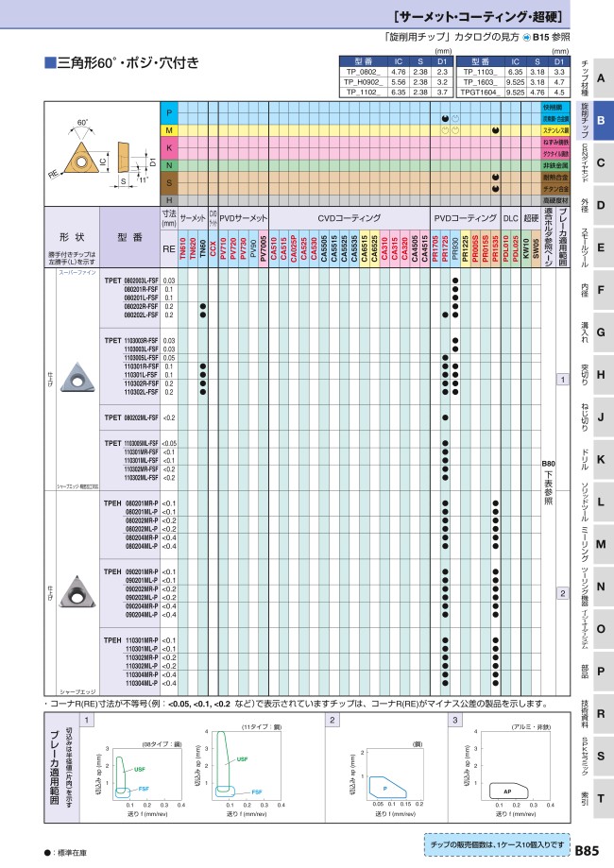Select the red K material class cell
The width and height of the screenshot is (614, 868).
coord(169,148)
